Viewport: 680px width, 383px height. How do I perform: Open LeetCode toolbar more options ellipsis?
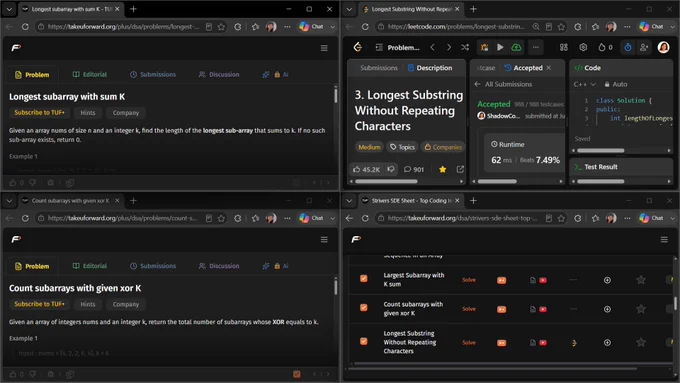point(536,47)
